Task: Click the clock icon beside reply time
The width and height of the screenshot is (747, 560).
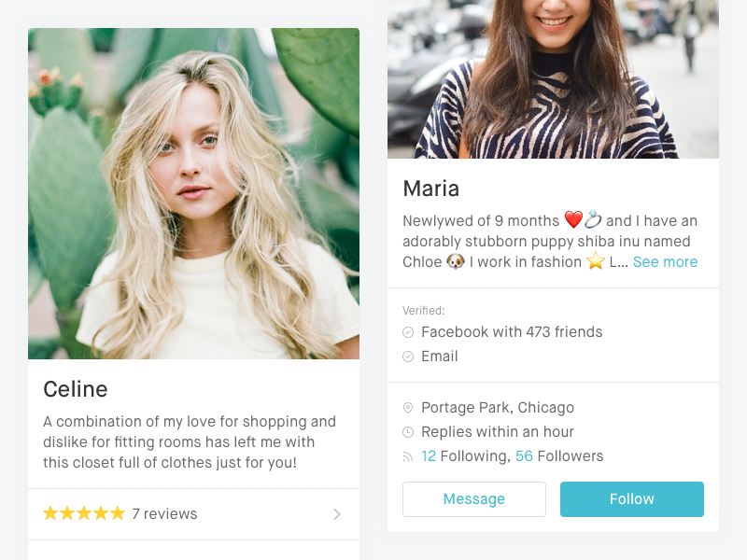Action: pos(408,431)
